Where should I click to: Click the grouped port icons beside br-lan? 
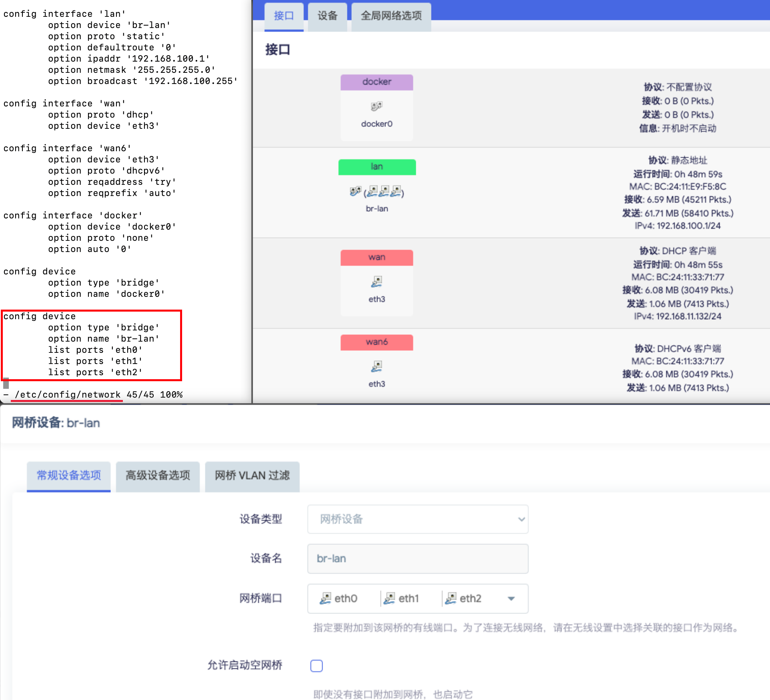coord(384,192)
